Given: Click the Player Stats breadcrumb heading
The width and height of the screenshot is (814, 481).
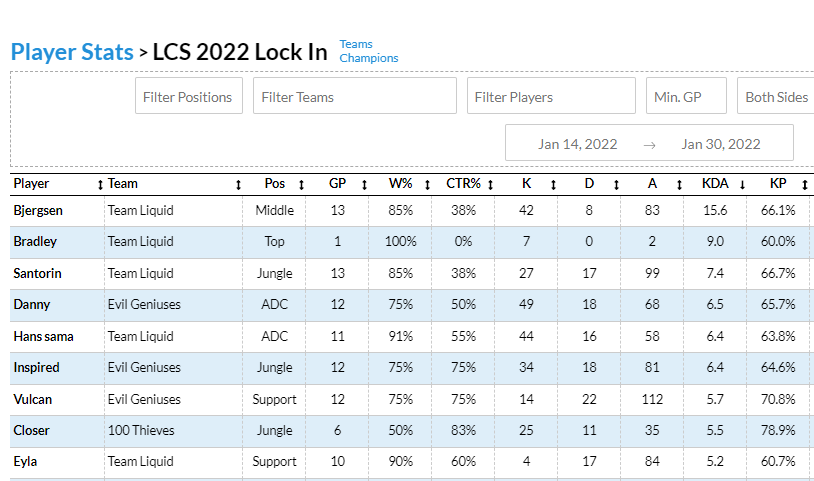Looking at the screenshot, I should pyautogui.click(x=71, y=52).
